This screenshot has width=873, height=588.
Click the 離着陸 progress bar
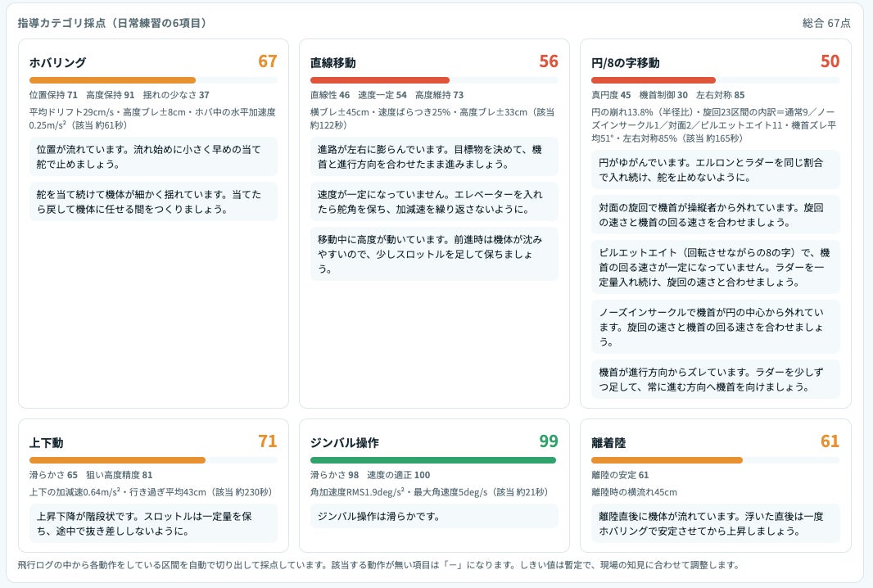pos(716,460)
